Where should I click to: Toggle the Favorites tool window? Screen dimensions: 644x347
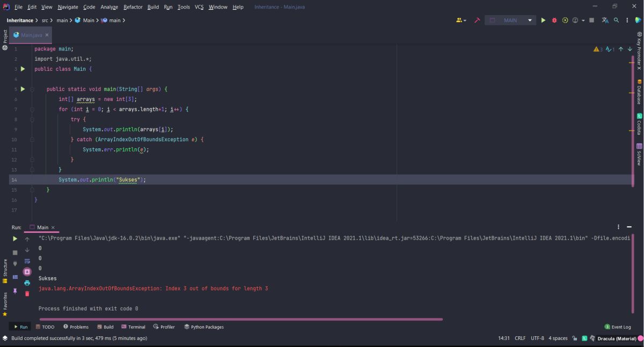pos(5,304)
